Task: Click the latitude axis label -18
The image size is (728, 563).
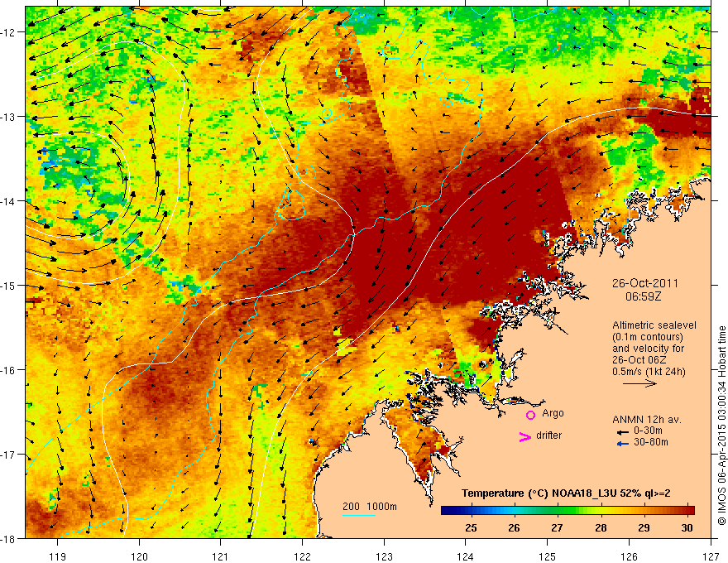Action: coord(8,538)
